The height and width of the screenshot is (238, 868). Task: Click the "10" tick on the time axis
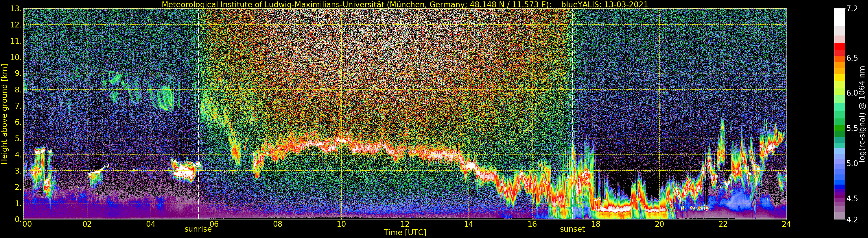[341, 224]
